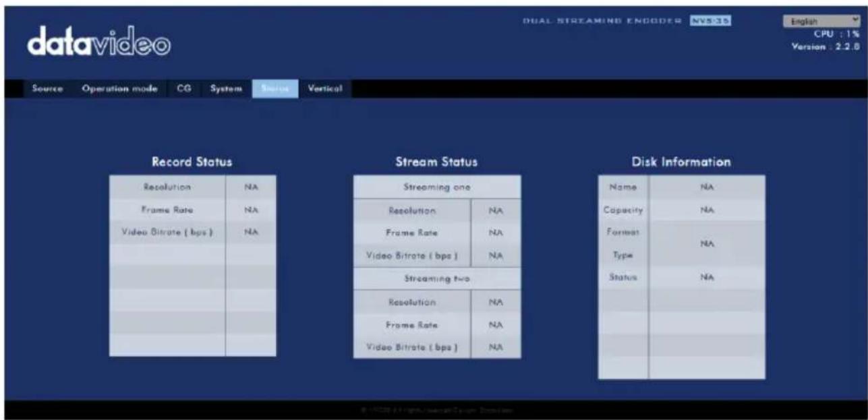
Task: Select Resolution label under Streaming one
Action: (411, 210)
